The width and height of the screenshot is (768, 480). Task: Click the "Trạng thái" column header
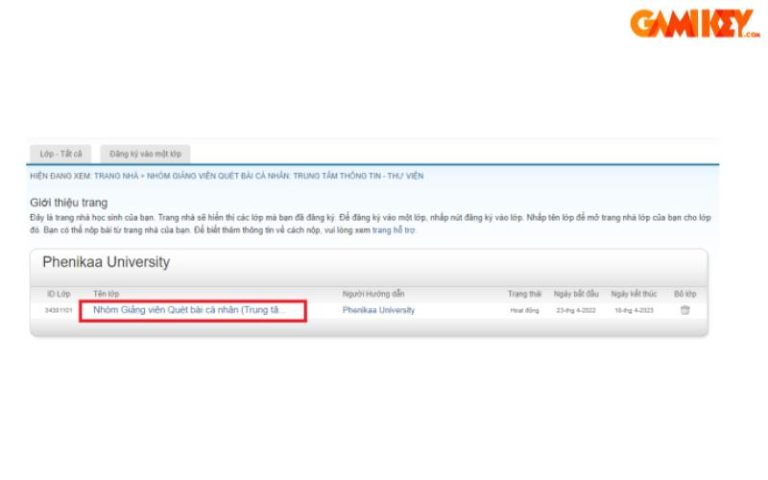[525, 294]
